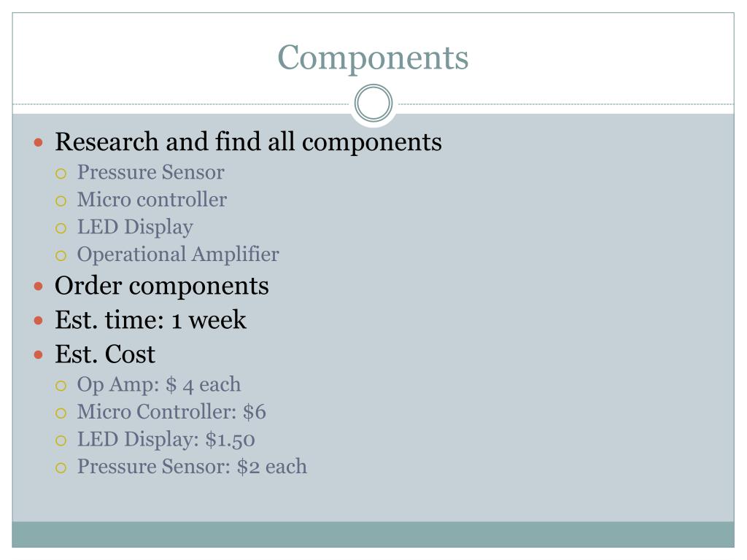The image size is (747, 560).
Task: Click bullet beside Research and find all components
Action: 39,142
